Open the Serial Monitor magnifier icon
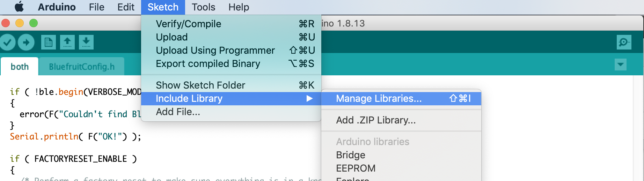The width and height of the screenshot is (644, 181). (624, 42)
